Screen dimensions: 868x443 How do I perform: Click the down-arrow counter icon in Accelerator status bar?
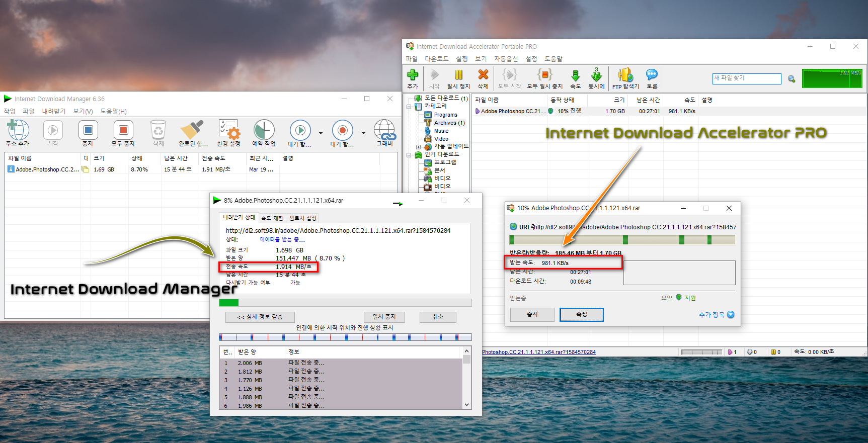[749, 352]
